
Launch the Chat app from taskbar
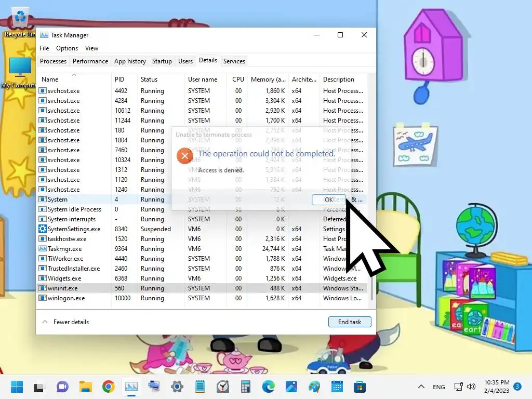(x=62, y=387)
